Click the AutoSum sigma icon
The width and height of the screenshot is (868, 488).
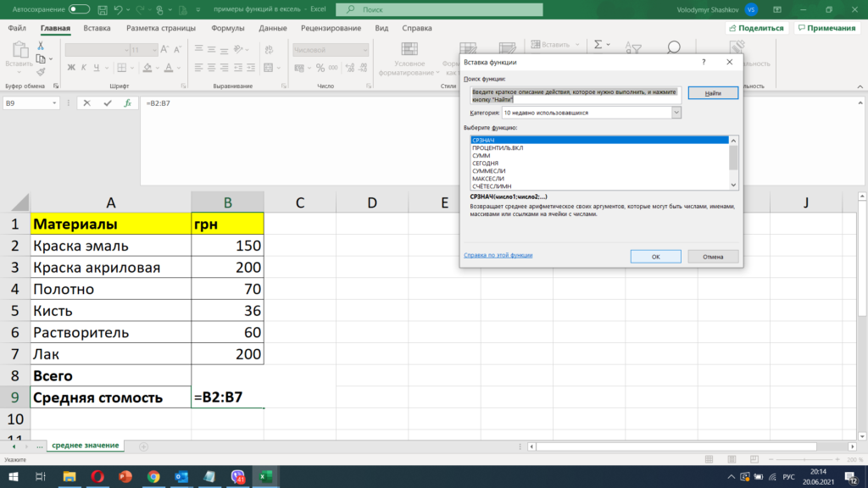[598, 44]
